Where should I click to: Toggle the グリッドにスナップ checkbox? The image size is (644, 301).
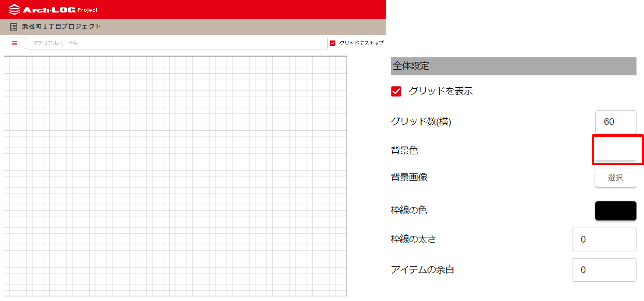(333, 43)
